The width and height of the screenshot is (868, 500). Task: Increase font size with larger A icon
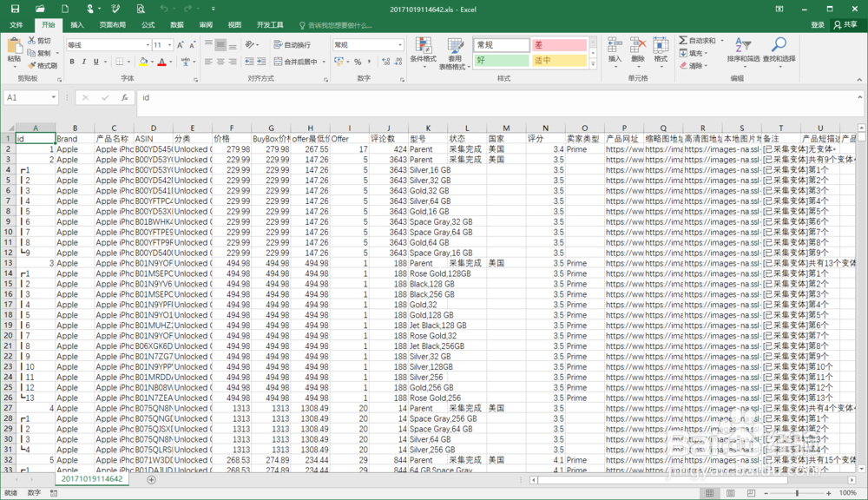click(180, 45)
